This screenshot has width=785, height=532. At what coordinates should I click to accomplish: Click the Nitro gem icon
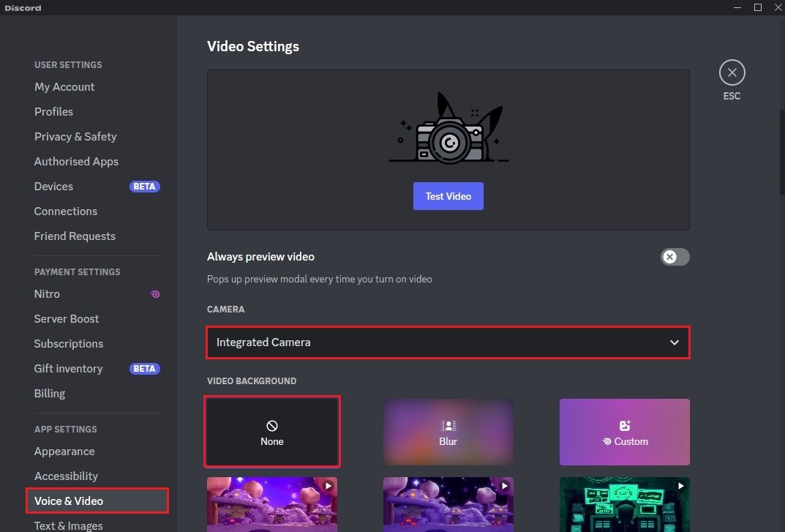click(154, 293)
